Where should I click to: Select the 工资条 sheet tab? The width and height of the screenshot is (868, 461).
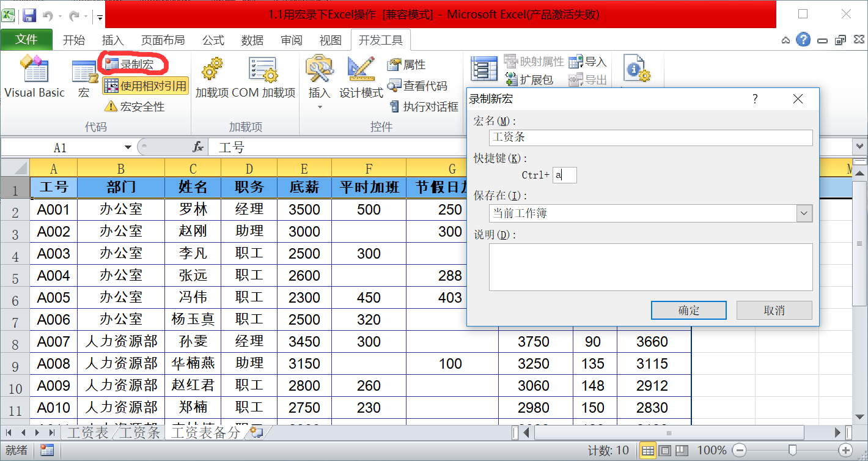click(139, 432)
